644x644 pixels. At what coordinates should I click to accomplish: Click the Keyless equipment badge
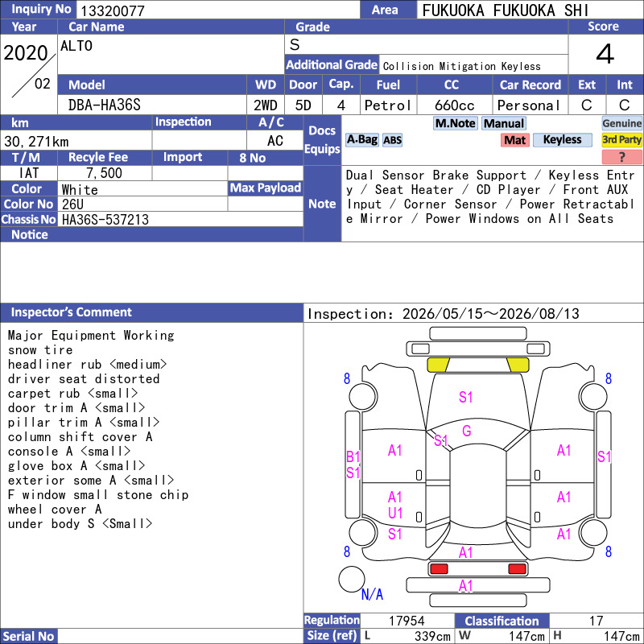point(562,140)
